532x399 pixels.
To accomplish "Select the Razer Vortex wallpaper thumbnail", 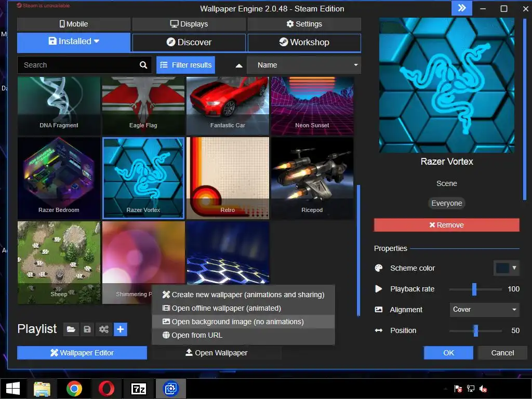I will (x=143, y=178).
